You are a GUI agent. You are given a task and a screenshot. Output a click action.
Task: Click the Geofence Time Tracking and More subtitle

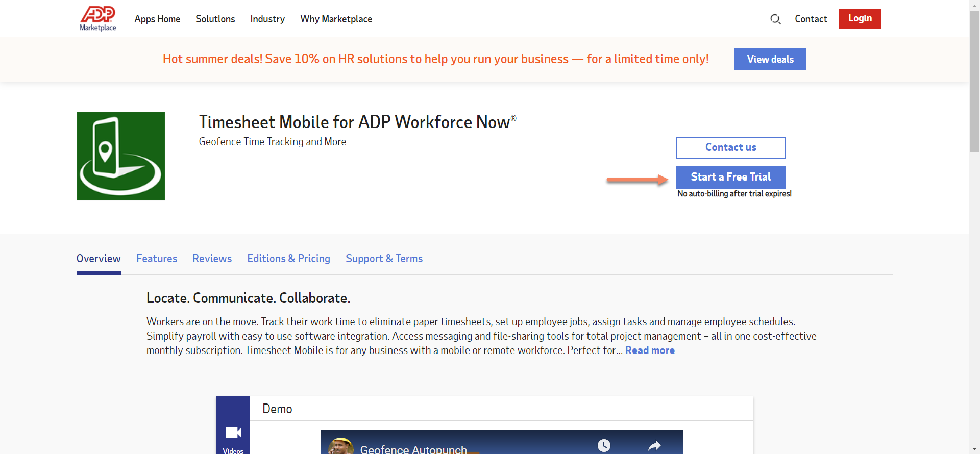(x=273, y=142)
